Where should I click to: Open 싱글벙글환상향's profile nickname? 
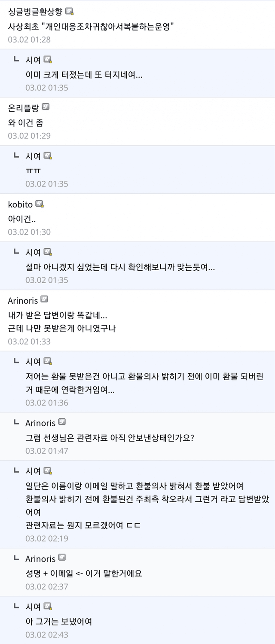35,12
